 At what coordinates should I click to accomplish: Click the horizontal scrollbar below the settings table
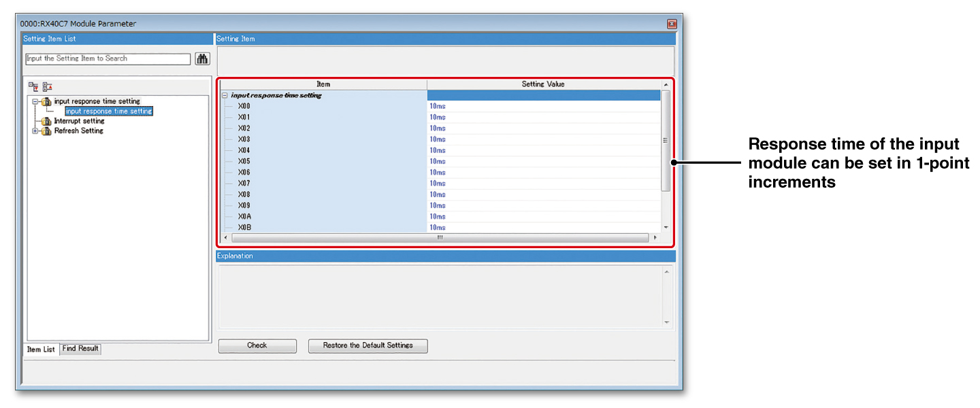(x=439, y=238)
